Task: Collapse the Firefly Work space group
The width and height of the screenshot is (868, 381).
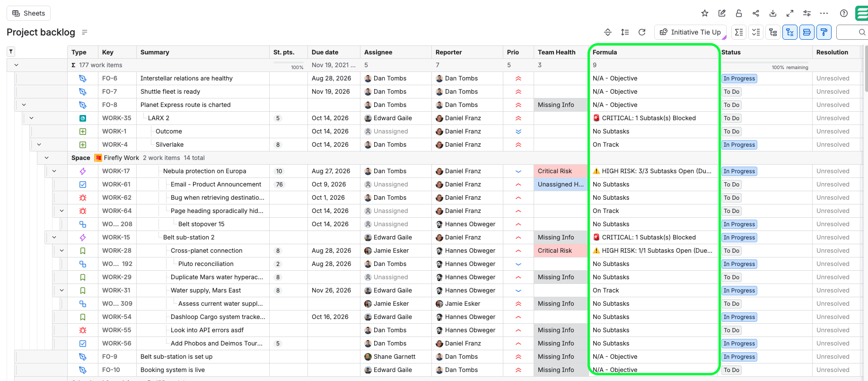Action: (46, 158)
